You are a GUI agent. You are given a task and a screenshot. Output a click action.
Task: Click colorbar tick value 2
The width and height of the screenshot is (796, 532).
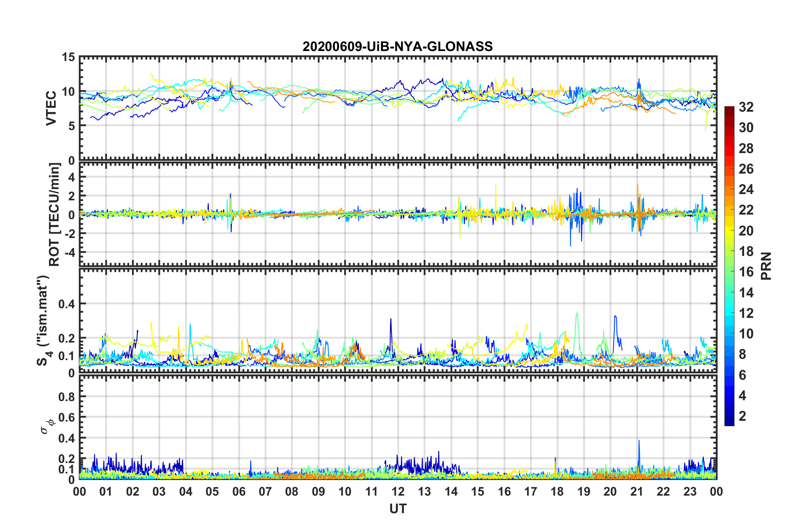click(742, 416)
